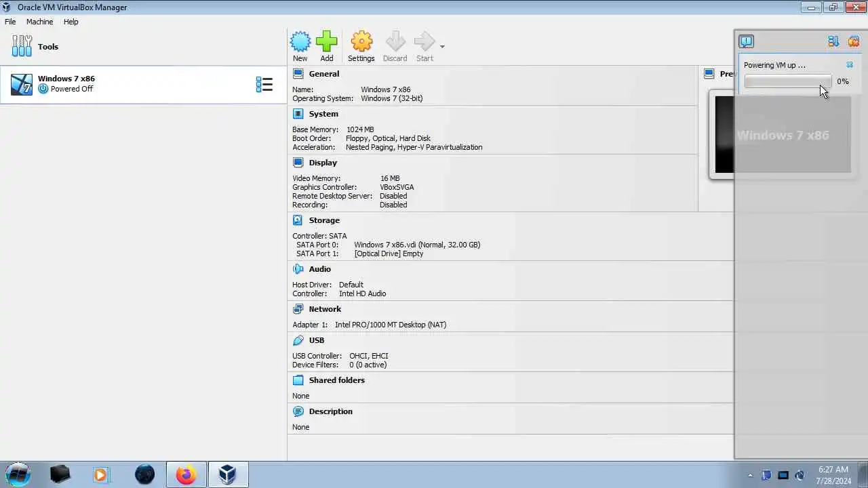Click the Display section icon
Viewport: 868px width, 488px height.
[x=298, y=163]
